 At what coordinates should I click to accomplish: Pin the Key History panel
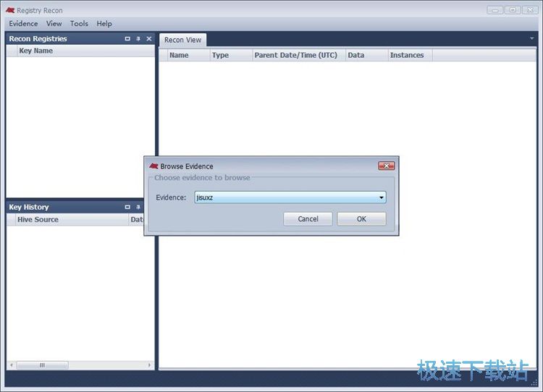138,207
